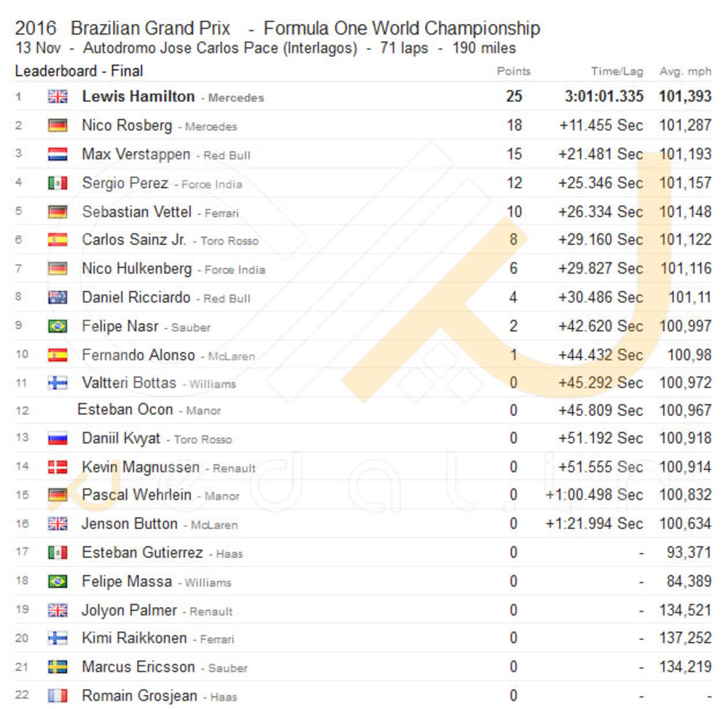Click the French flag beside Romain Grosjean
Viewport: 728px width, 709px height.
coord(58,696)
